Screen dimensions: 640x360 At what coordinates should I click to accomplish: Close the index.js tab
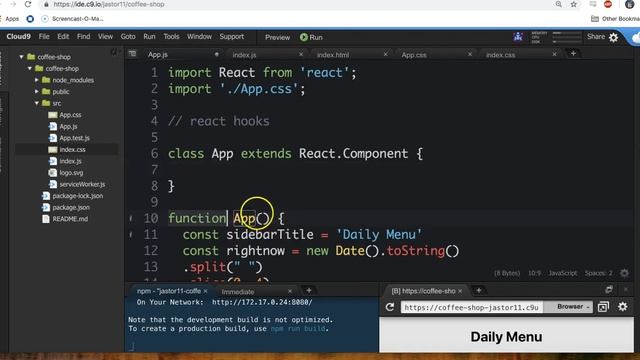click(x=301, y=54)
